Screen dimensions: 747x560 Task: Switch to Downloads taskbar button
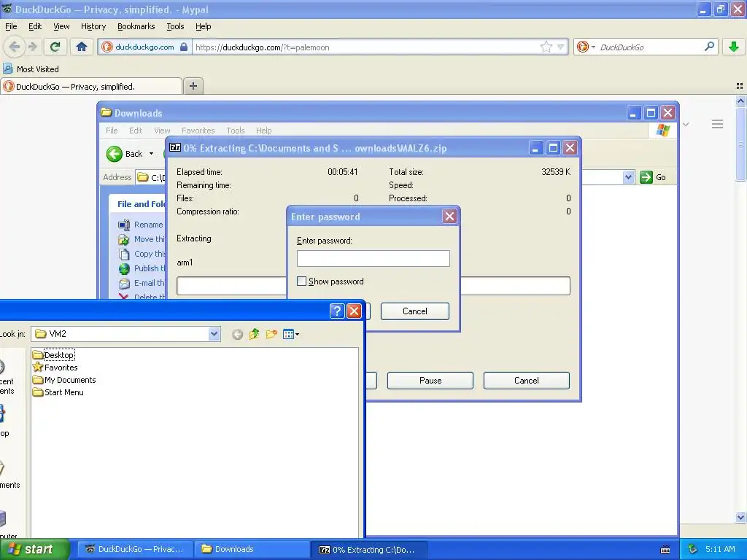tap(252, 549)
